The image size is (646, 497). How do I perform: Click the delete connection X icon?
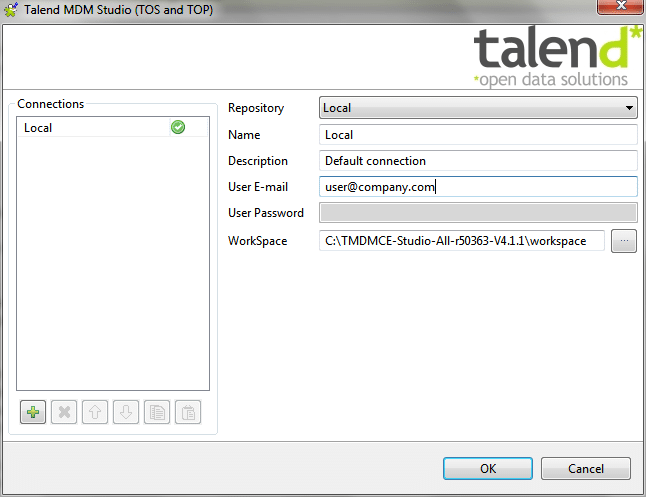coord(64,412)
